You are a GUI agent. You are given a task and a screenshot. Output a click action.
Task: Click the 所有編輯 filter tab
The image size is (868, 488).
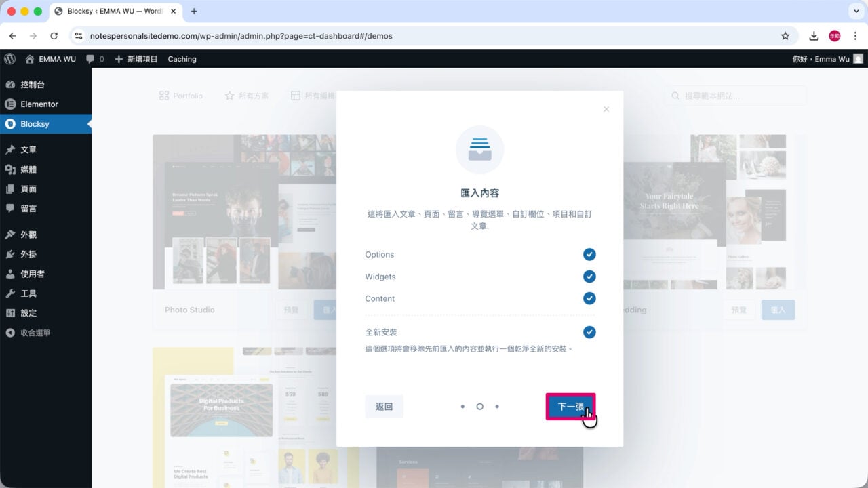[313, 96]
